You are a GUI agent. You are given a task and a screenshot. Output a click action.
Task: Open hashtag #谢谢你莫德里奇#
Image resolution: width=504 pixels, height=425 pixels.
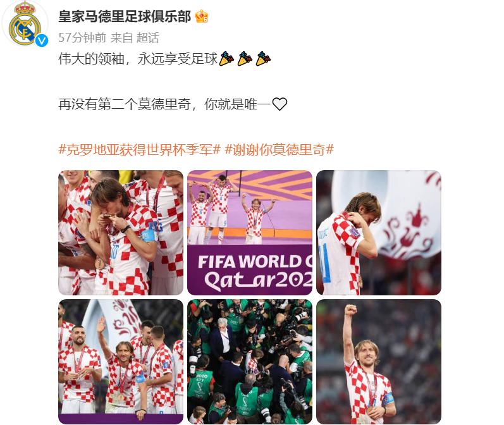tap(279, 150)
